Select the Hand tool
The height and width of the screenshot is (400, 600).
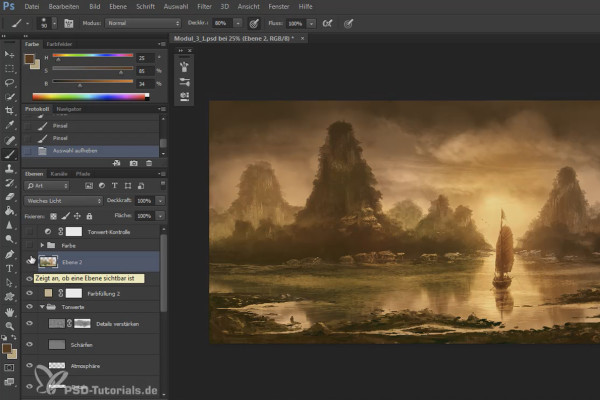pos(9,312)
